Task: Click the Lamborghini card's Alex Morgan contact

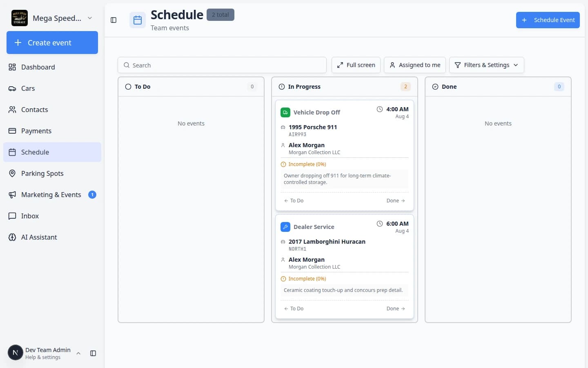Action: (x=307, y=260)
